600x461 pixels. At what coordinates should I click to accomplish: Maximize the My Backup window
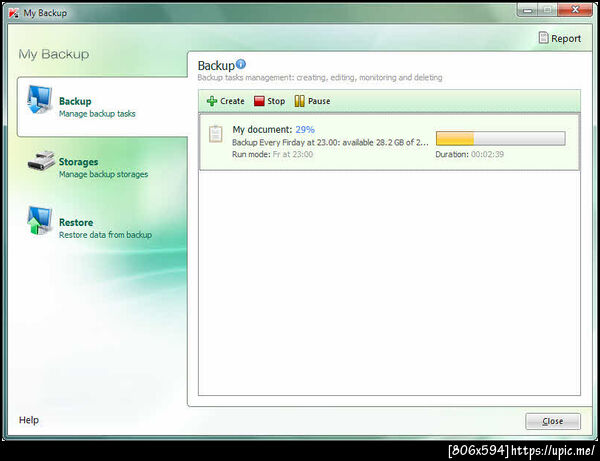click(x=548, y=10)
